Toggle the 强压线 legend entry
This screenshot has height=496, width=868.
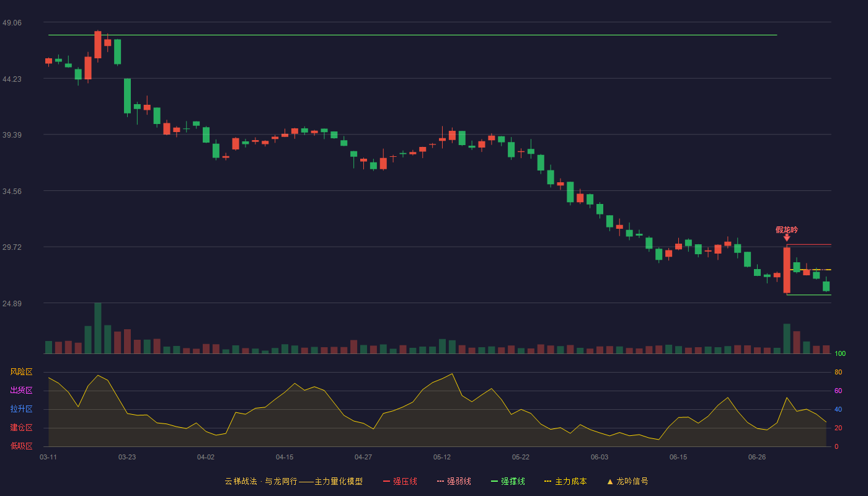coord(400,481)
